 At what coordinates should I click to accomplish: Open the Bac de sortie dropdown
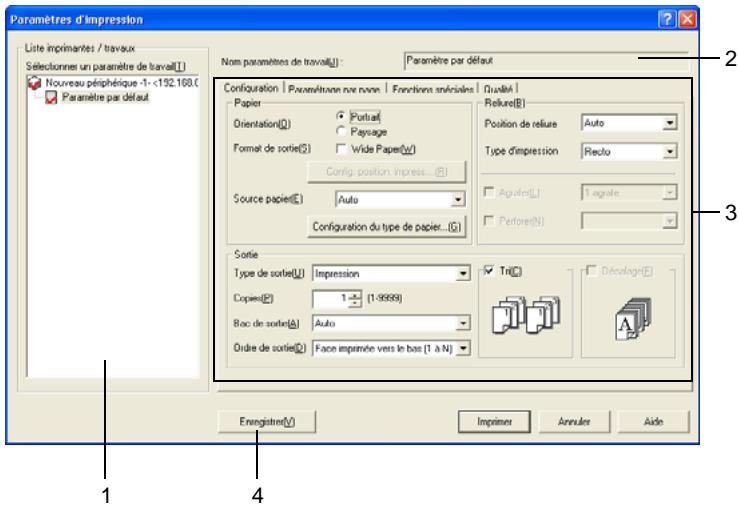click(463, 323)
